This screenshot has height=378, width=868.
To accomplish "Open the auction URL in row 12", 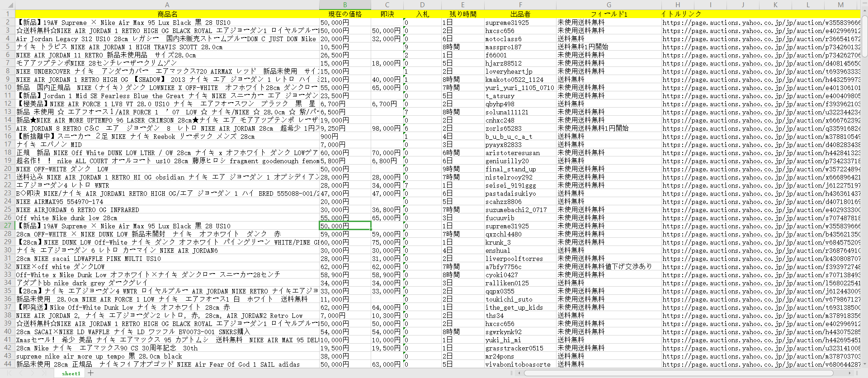I will pos(761,104).
